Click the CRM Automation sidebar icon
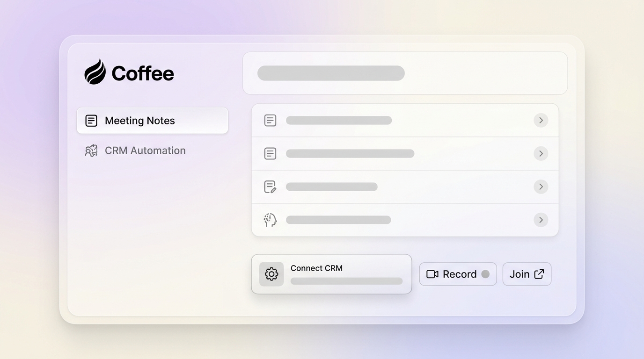Image resolution: width=644 pixels, height=359 pixels. tap(91, 151)
